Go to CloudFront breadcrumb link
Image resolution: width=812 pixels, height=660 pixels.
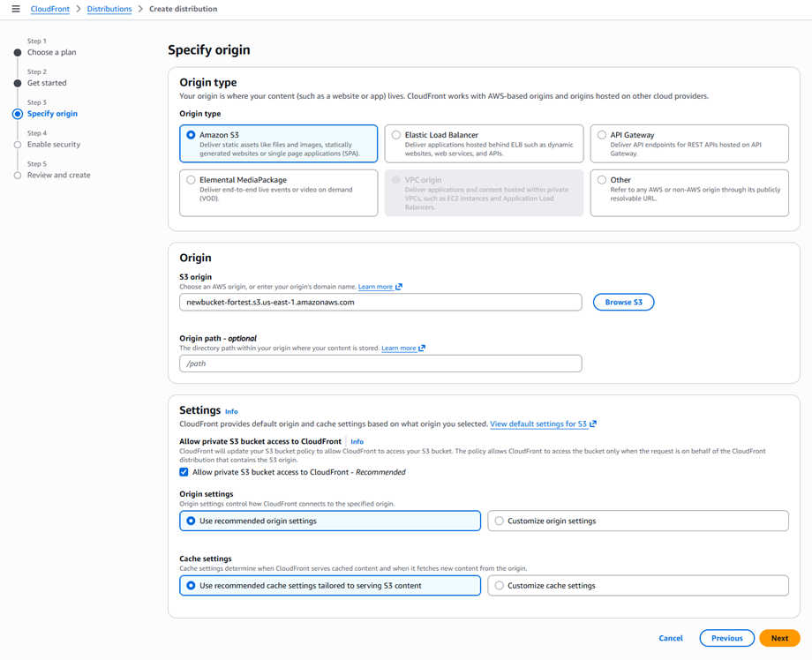click(49, 9)
